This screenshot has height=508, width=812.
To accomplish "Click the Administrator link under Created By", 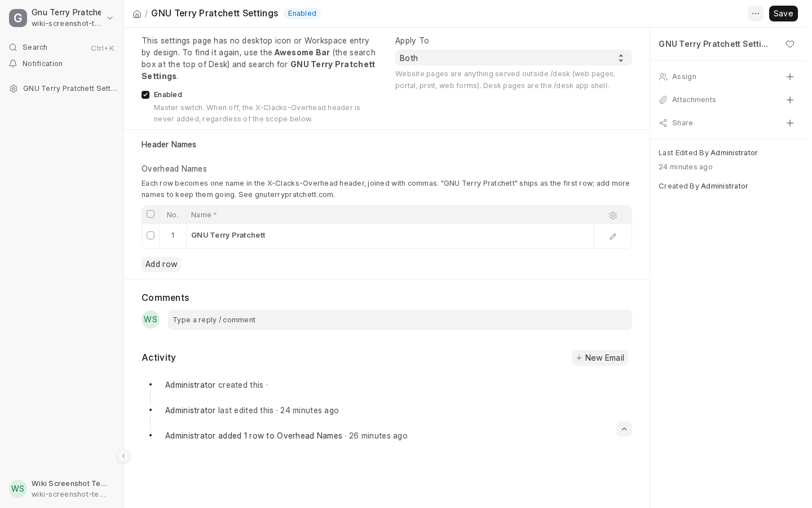I will tap(725, 186).
